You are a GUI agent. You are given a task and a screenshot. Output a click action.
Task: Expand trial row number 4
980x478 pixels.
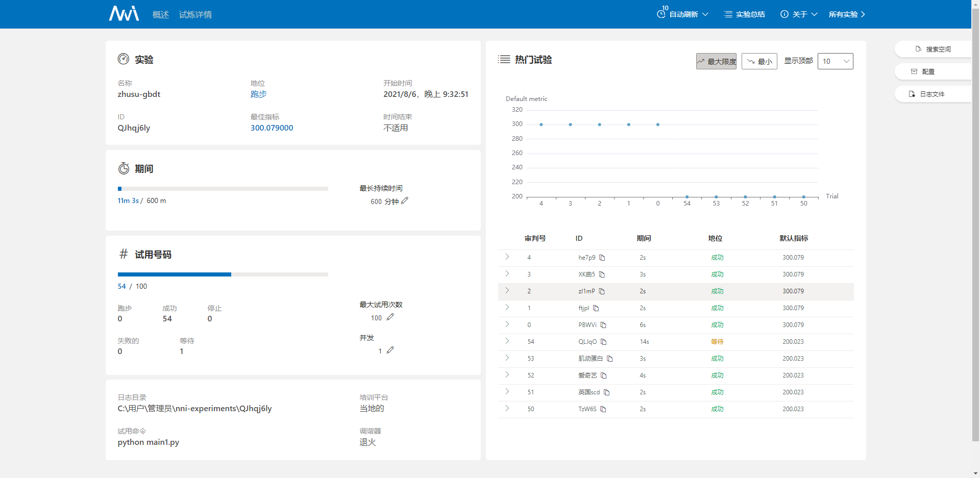pyautogui.click(x=507, y=257)
